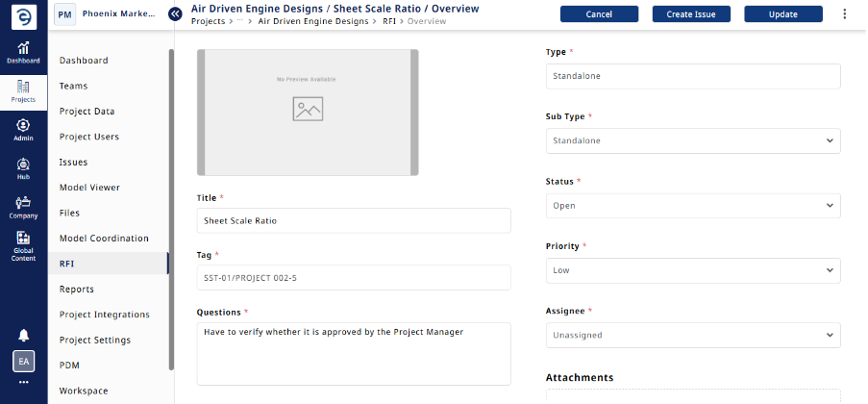The height and width of the screenshot is (404, 868).
Task: Click the Create Issue button
Action: (690, 14)
